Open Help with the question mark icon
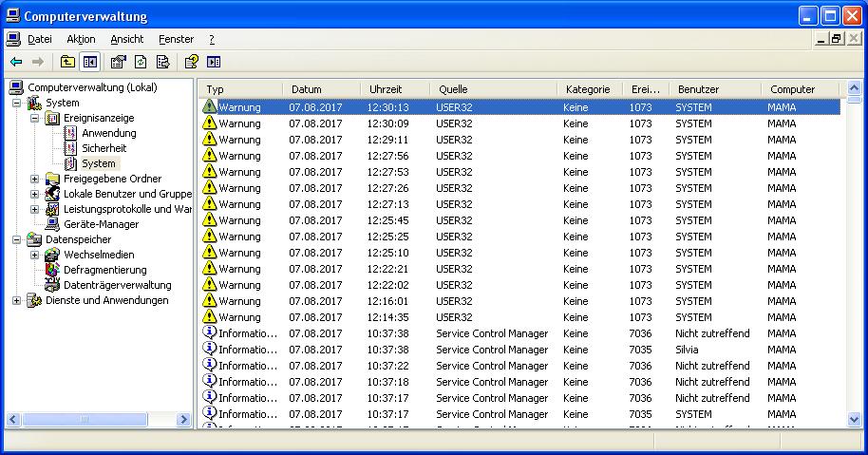The image size is (868, 455). pos(192,62)
